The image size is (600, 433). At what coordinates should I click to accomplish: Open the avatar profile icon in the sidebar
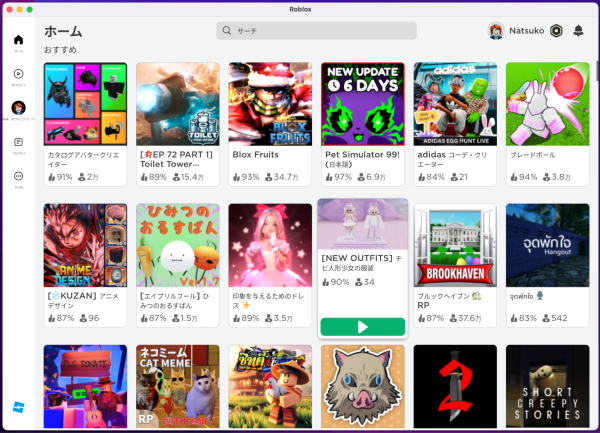tap(18, 108)
